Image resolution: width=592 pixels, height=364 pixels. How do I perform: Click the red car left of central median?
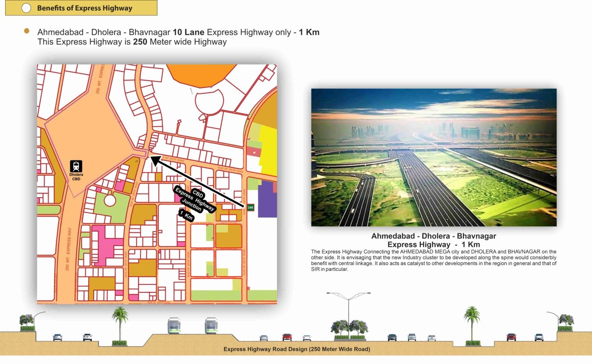click(x=287, y=337)
